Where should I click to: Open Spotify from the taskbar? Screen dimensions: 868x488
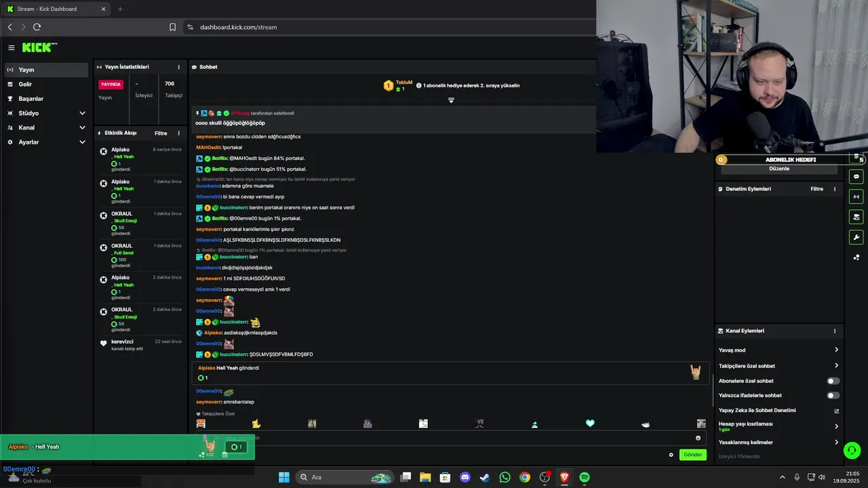585,477
